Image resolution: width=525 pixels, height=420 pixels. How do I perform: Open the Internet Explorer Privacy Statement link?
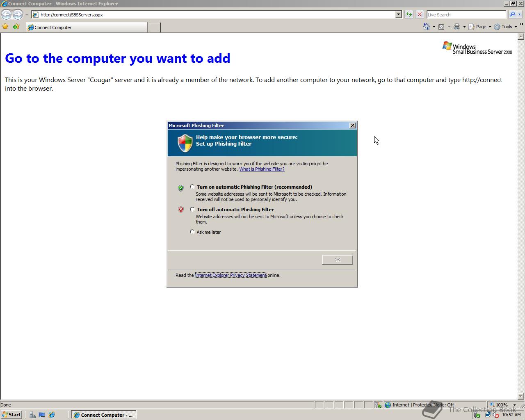(x=231, y=275)
